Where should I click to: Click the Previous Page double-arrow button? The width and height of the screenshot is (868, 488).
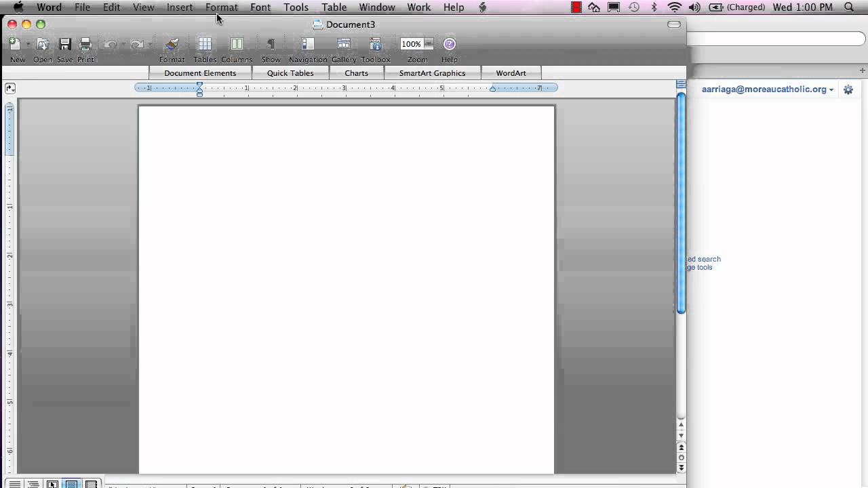pyautogui.click(x=681, y=447)
